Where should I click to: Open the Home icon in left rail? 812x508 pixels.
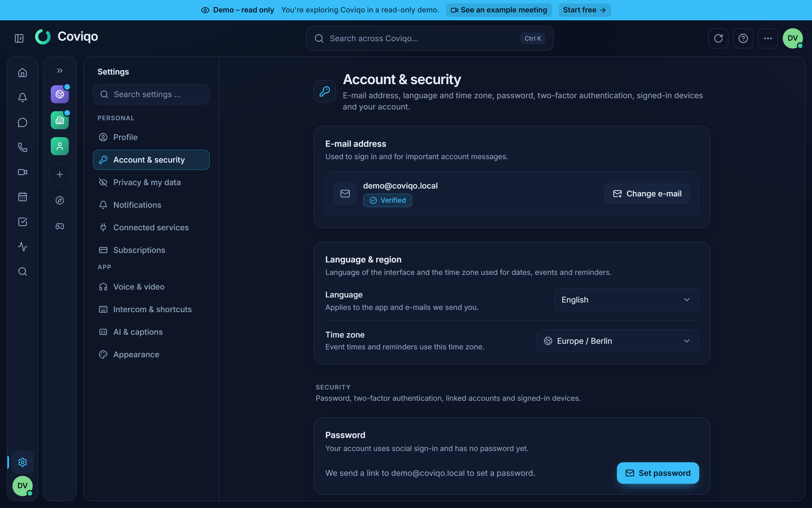click(x=23, y=73)
